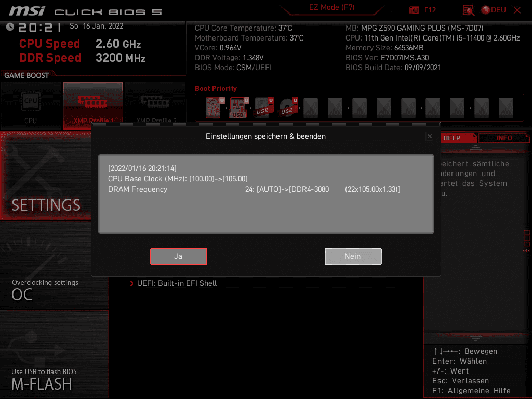Click the help panel top scroll handle
Image resolution: width=532 pixels, height=399 pixels.
click(x=476, y=148)
